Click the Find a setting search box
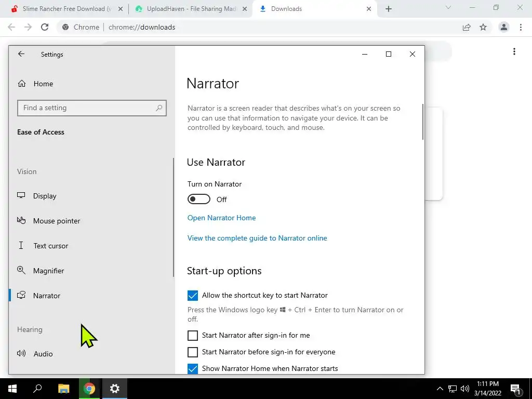532x399 pixels. [x=91, y=108]
